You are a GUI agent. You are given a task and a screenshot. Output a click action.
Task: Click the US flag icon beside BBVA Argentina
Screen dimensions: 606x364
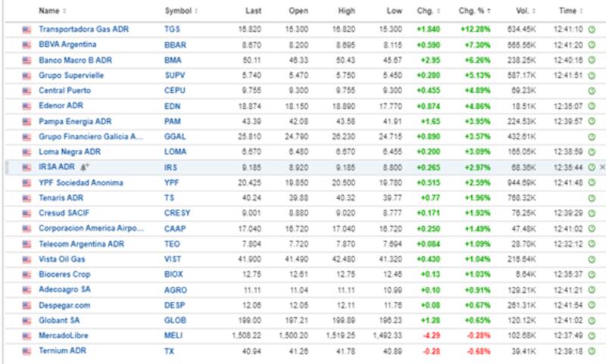[27, 45]
